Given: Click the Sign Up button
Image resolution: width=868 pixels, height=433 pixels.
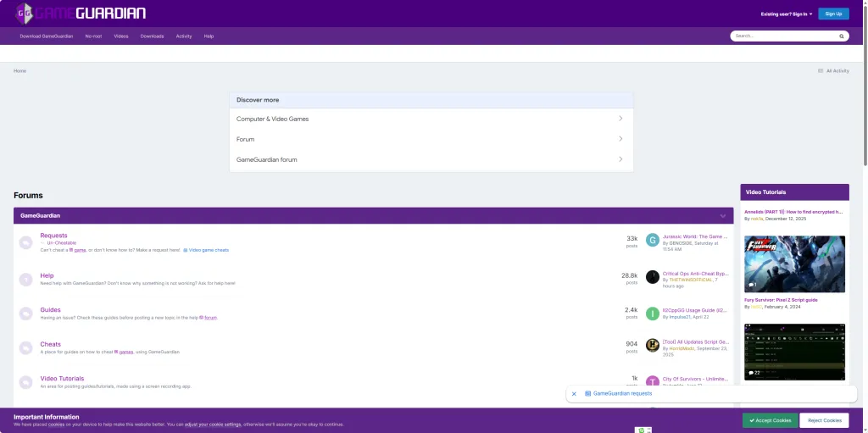Looking at the screenshot, I should [833, 14].
